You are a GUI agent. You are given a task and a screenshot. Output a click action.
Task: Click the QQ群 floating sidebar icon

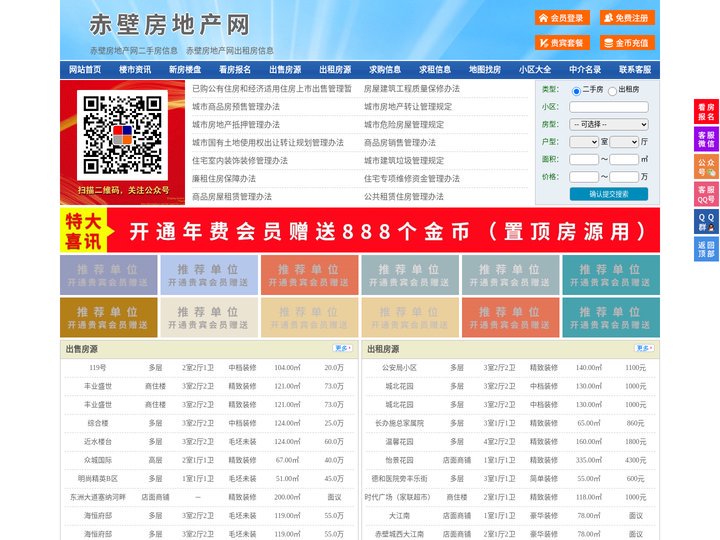pos(706,222)
